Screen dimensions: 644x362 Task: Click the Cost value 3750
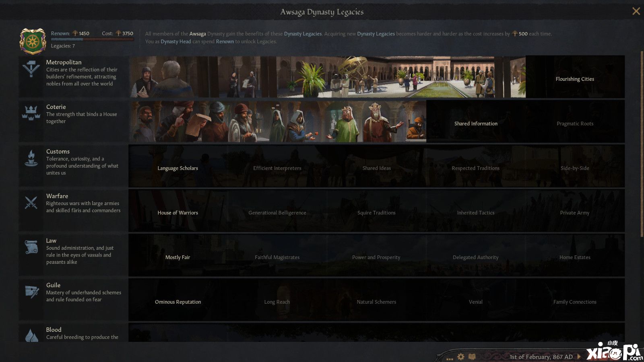pyautogui.click(x=128, y=33)
